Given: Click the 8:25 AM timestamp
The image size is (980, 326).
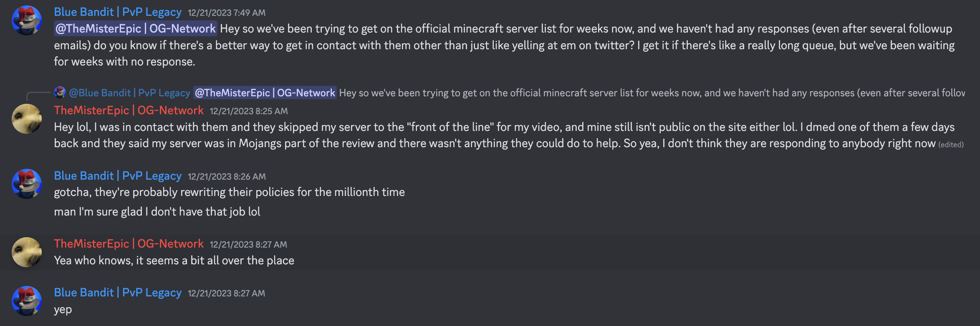Looking at the screenshot, I should pos(248,111).
